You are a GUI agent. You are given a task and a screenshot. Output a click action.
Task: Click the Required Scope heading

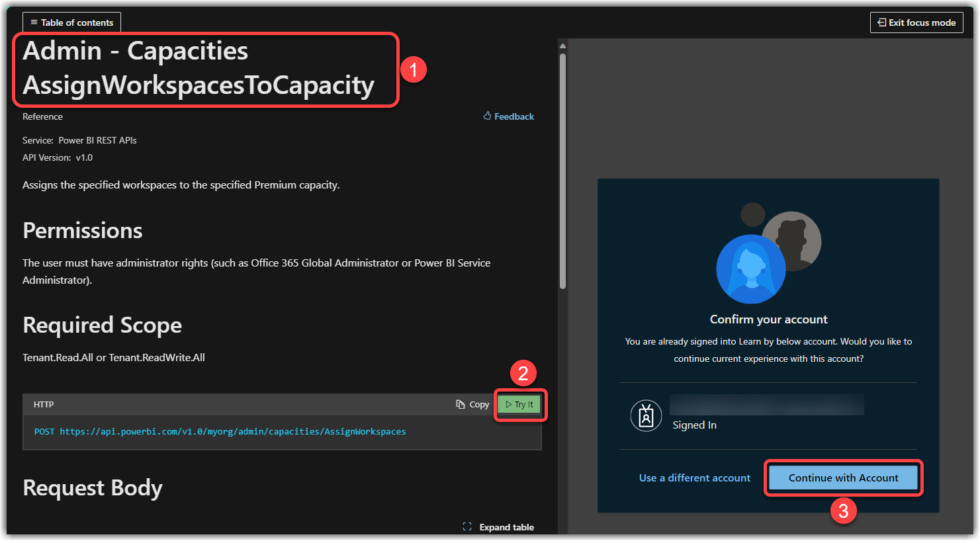102,325
